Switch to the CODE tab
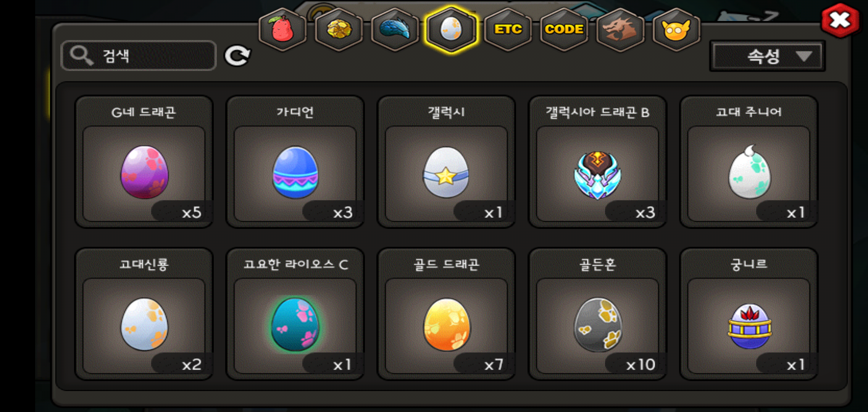The image size is (868, 412). pyautogui.click(x=564, y=29)
